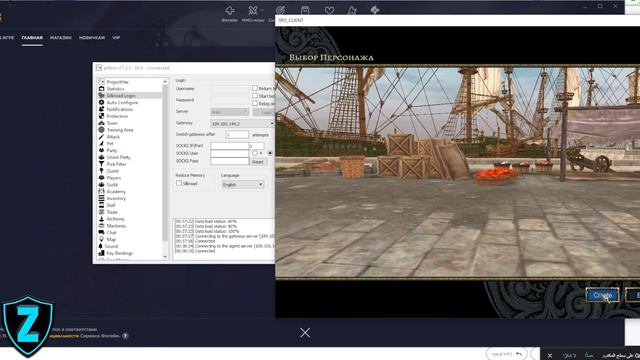Click the heart icon in launcher toolbar

tap(329, 11)
